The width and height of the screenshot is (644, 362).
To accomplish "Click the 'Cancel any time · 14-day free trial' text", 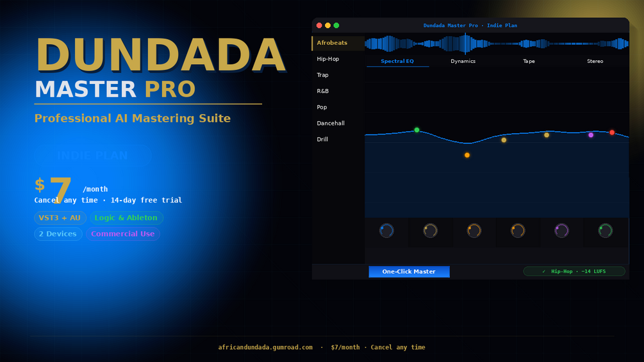I will (108, 201).
